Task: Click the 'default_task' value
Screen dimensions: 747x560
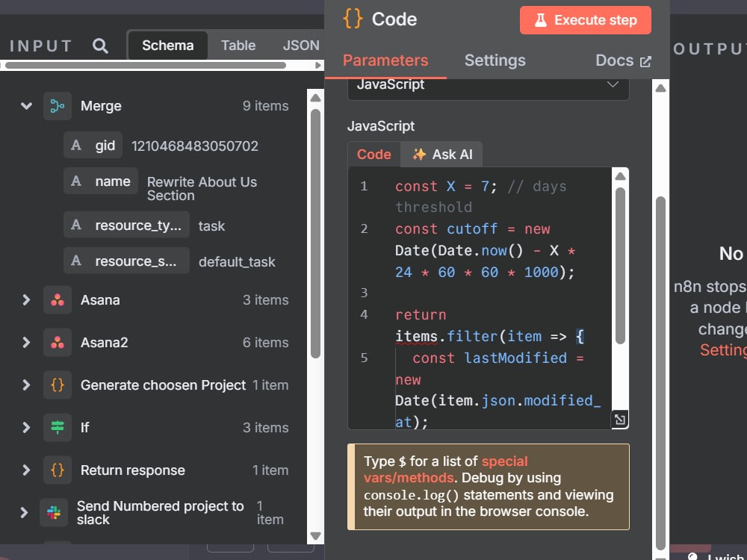Action: [237, 261]
